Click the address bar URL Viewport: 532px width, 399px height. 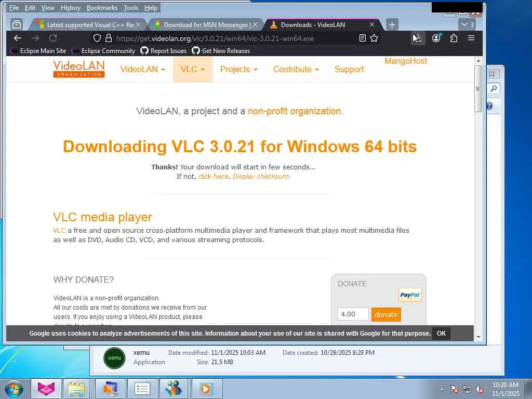click(215, 38)
